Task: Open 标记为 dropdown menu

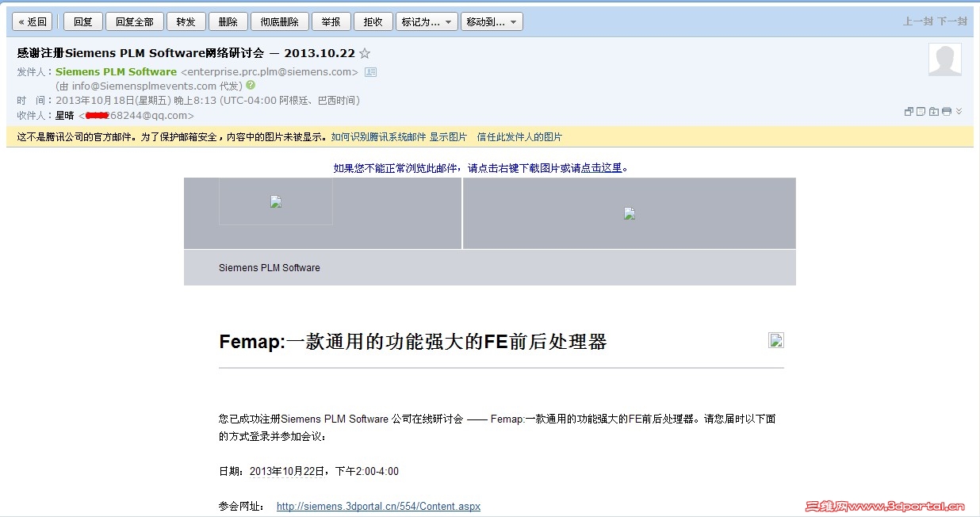Action: 427,22
